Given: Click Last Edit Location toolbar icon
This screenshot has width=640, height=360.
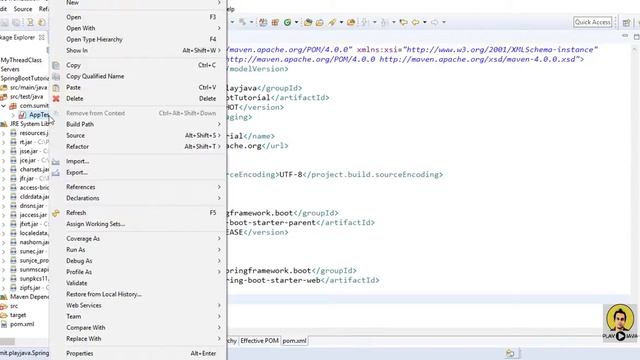Looking at the screenshot, I should coord(403,22).
